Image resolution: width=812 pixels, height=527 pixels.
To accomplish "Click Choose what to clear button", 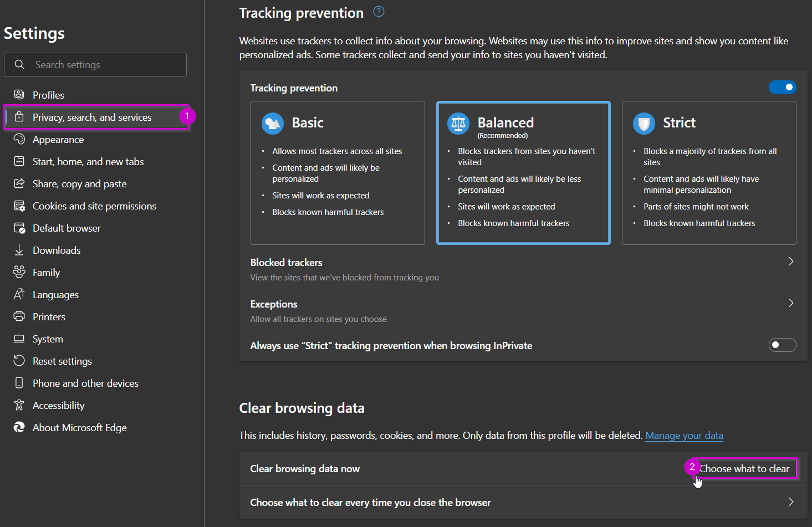I will pos(743,469).
